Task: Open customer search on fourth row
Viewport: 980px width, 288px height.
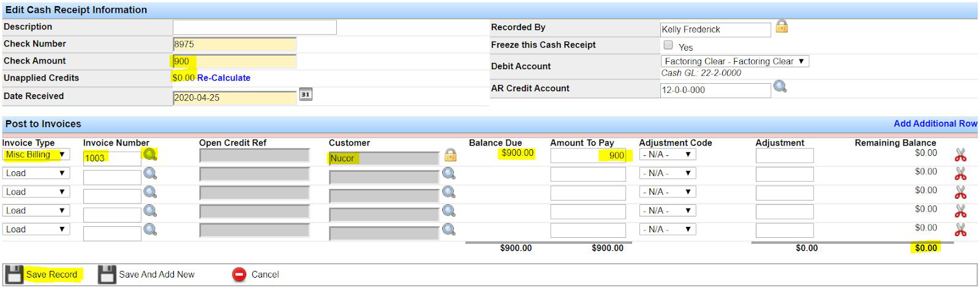Action: 449,211
